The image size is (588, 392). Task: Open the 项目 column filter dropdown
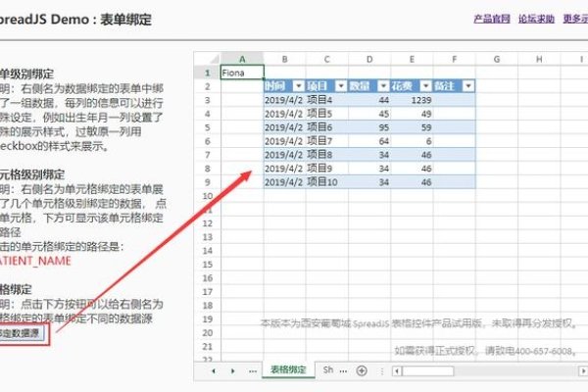pos(341,86)
